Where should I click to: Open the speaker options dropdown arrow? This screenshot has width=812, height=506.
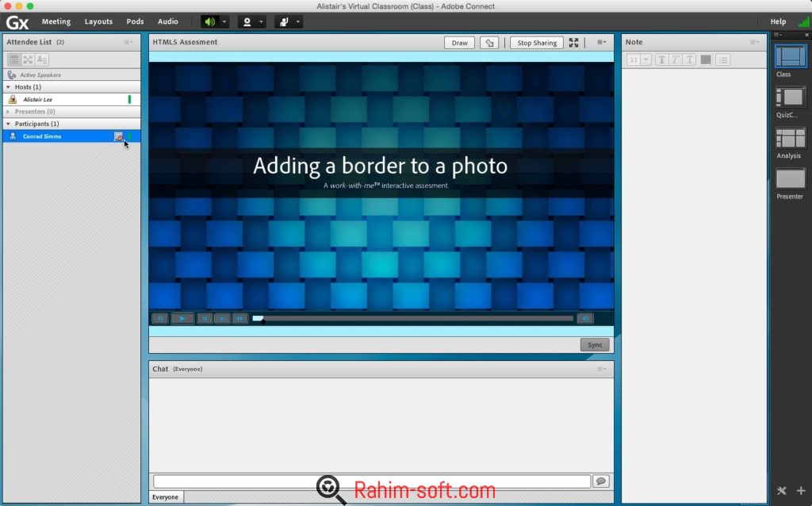click(224, 21)
